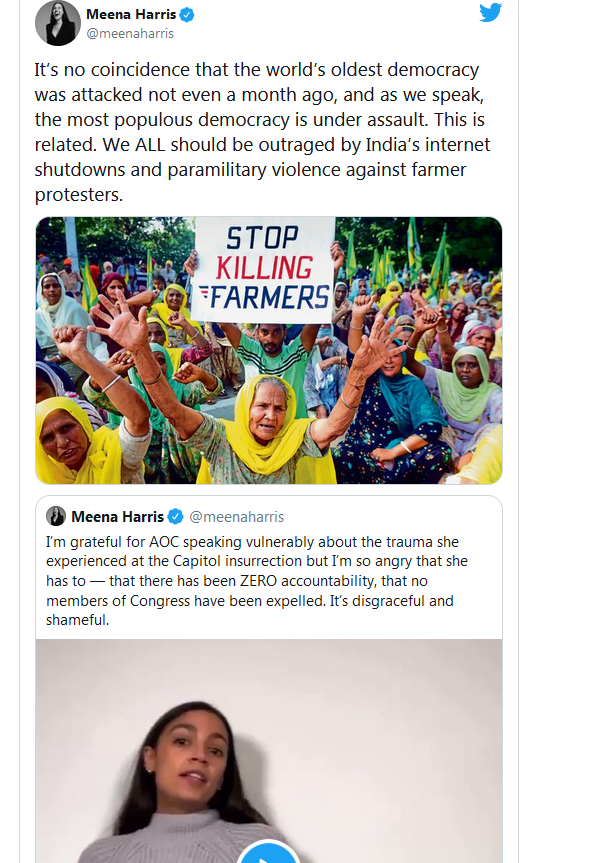This screenshot has height=863, width=594.
Task: Click the verified badge beside top Meena Harris
Action: point(187,15)
